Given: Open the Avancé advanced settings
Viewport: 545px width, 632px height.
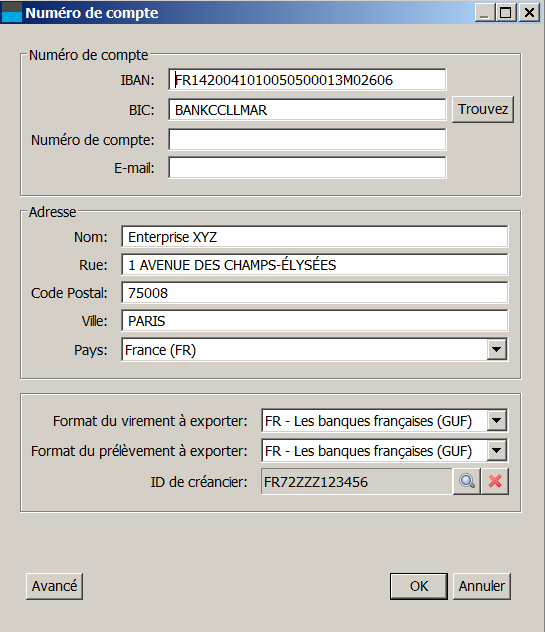Looking at the screenshot, I should tap(54, 586).
